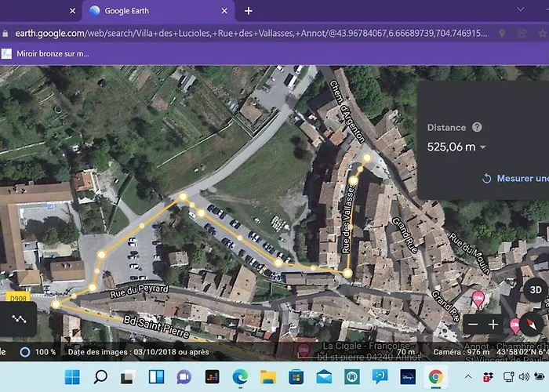Expand the distance unit dropdown arrow
Screen dimensions: 549x392
[482, 147]
